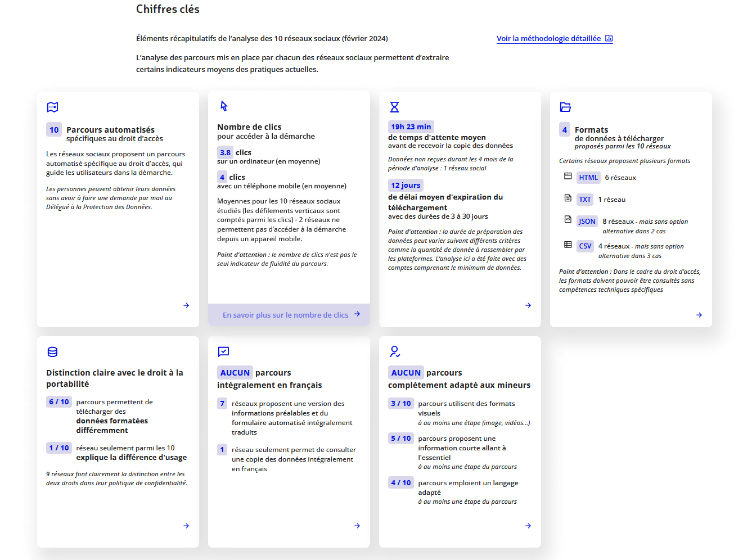Click the open folder icon on Formats card
Image resolution: width=752 pixels, height=560 pixels.
(565, 107)
